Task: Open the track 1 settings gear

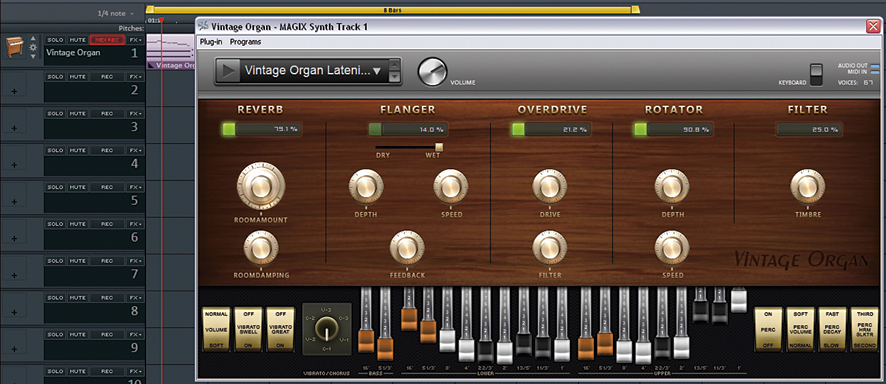Action: pyautogui.click(x=33, y=47)
